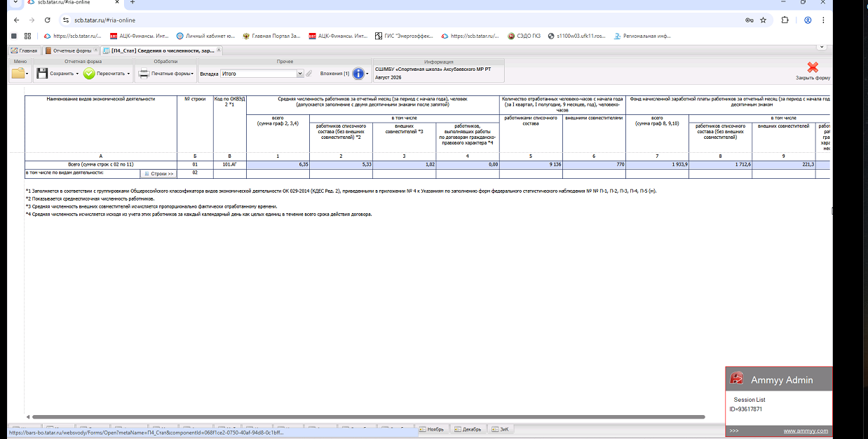
Task: Bookmark this page with star icon
Action: pyautogui.click(x=763, y=20)
